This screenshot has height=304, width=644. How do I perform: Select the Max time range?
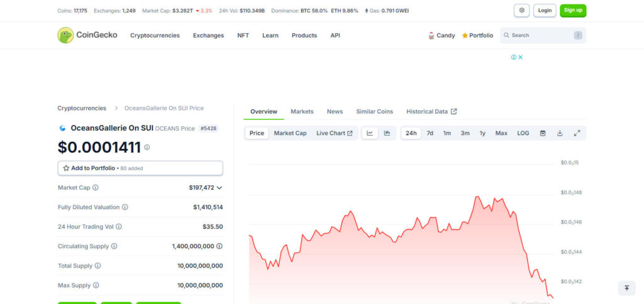(x=501, y=133)
